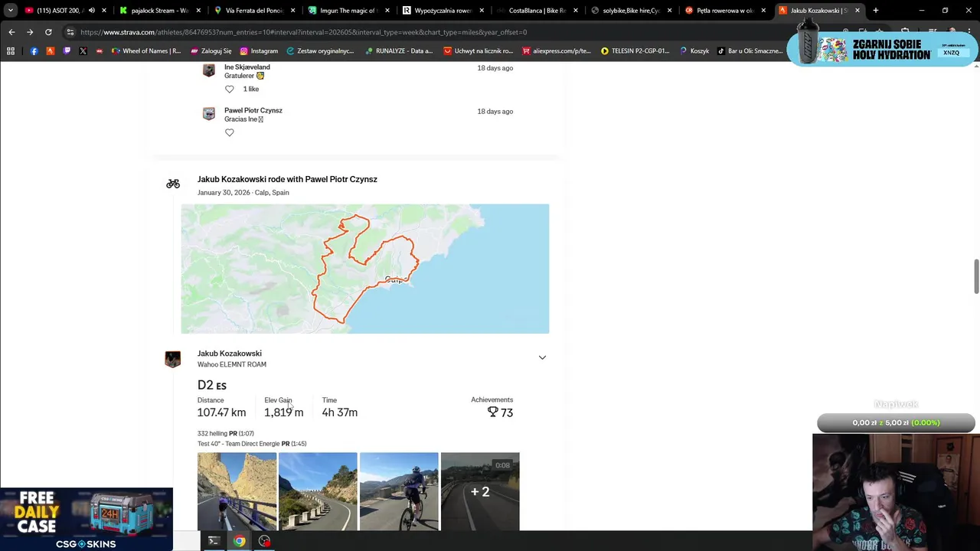The height and width of the screenshot is (551, 980).
Task: Click the achievements trophy icon
Action: (493, 412)
